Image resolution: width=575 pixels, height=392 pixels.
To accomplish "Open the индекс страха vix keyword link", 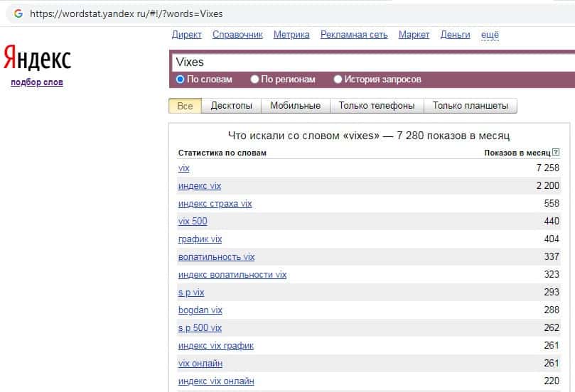I will (x=215, y=204).
